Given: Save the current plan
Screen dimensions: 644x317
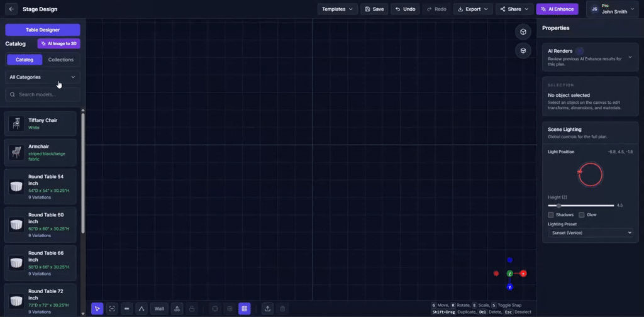Looking at the screenshot, I should point(374,9).
